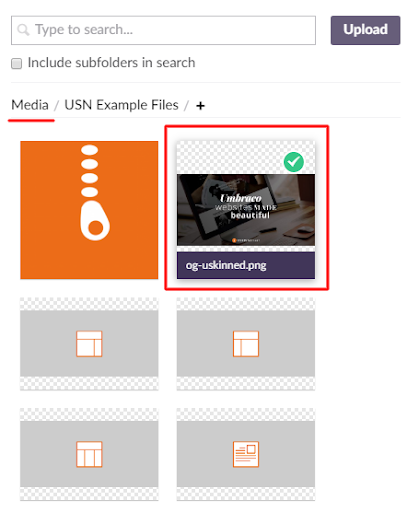Select the right-sidebar page layout icon
The height and width of the screenshot is (512, 407).
click(x=89, y=344)
